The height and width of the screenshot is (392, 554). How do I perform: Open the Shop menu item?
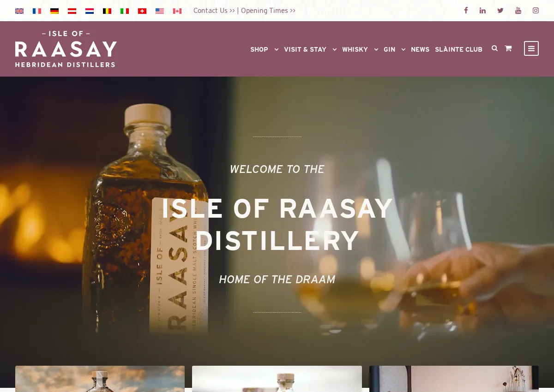click(259, 49)
